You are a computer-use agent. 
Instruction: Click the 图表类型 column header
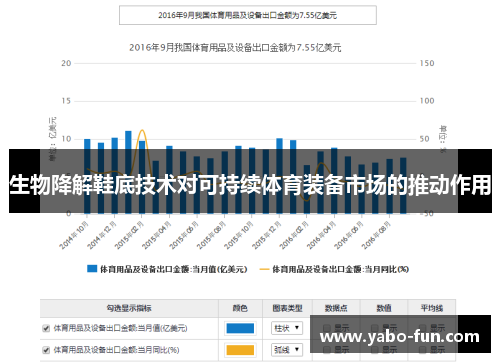pos(287,308)
